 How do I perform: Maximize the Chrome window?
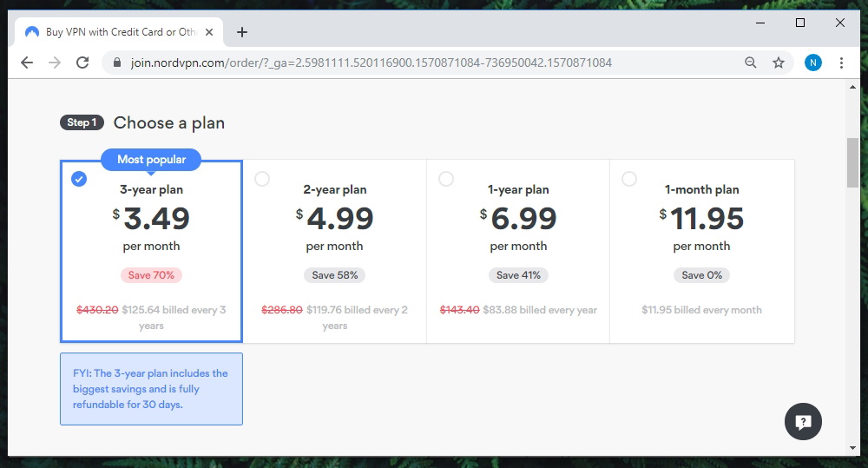tap(800, 23)
